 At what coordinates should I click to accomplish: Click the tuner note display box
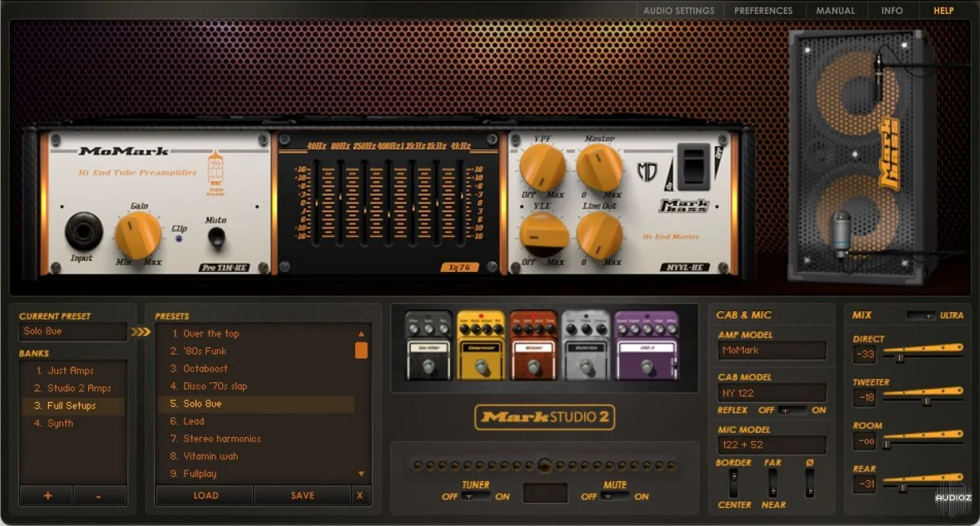click(545, 493)
